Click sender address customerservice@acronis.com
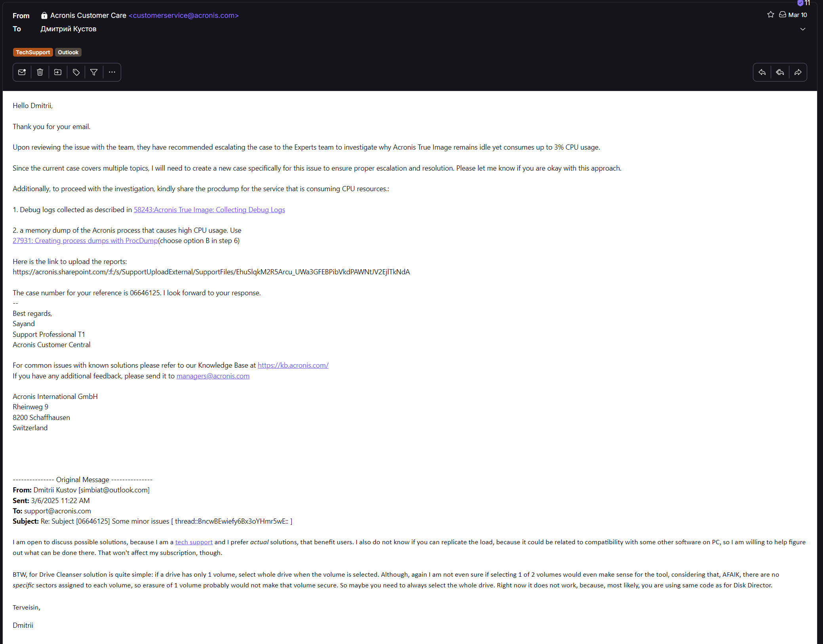 pyautogui.click(x=184, y=15)
